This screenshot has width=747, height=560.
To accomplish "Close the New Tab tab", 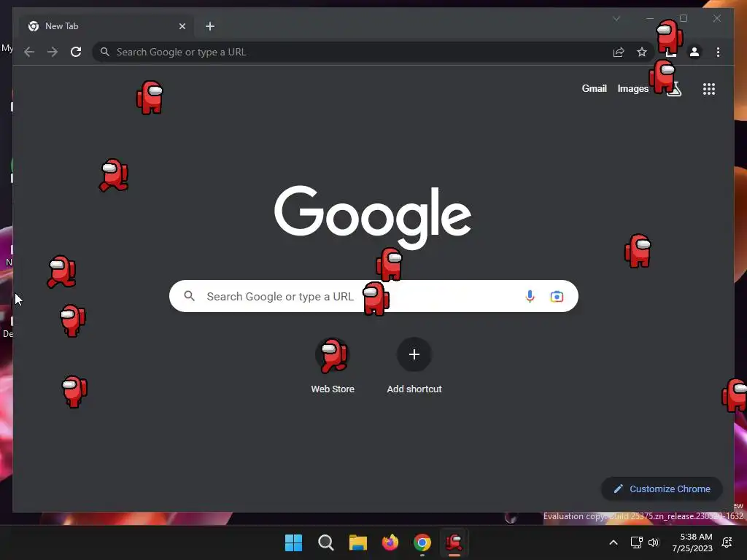I will [x=182, y=26].
